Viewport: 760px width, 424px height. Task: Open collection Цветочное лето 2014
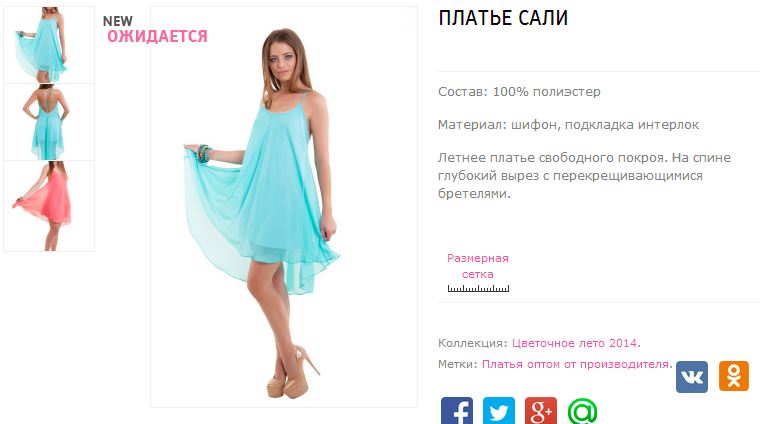tap(574, 343)
